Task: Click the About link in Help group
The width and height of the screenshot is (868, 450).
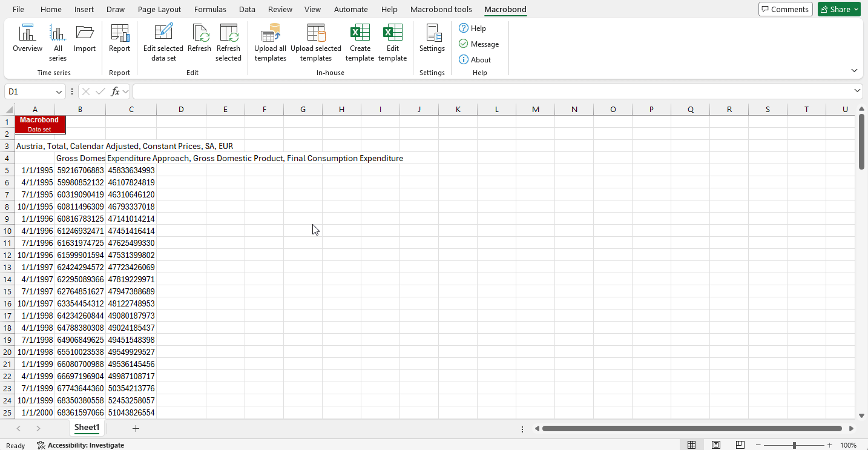Action: [x=475, y=59]
